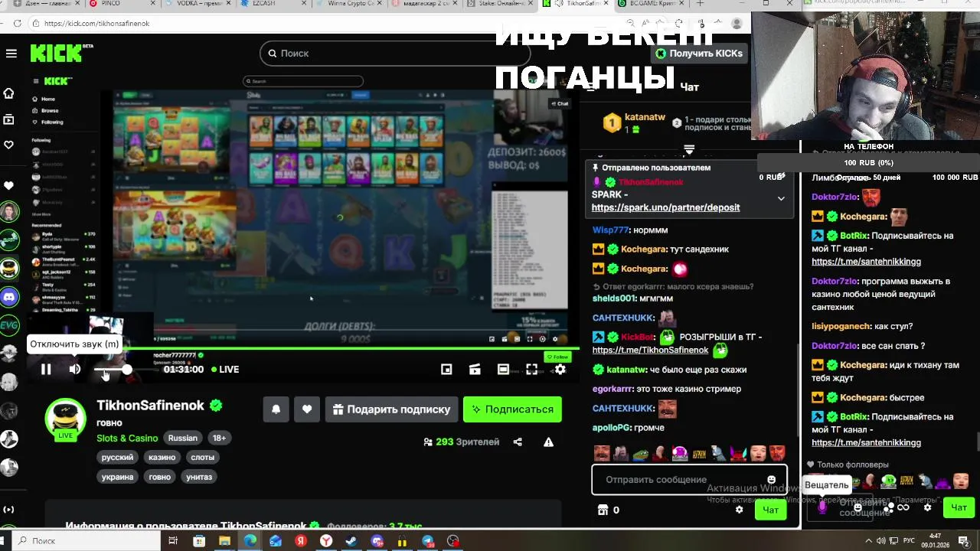
Task: Open clip creation icon in player
Action: pyautogui.click(x=475, y=369)
